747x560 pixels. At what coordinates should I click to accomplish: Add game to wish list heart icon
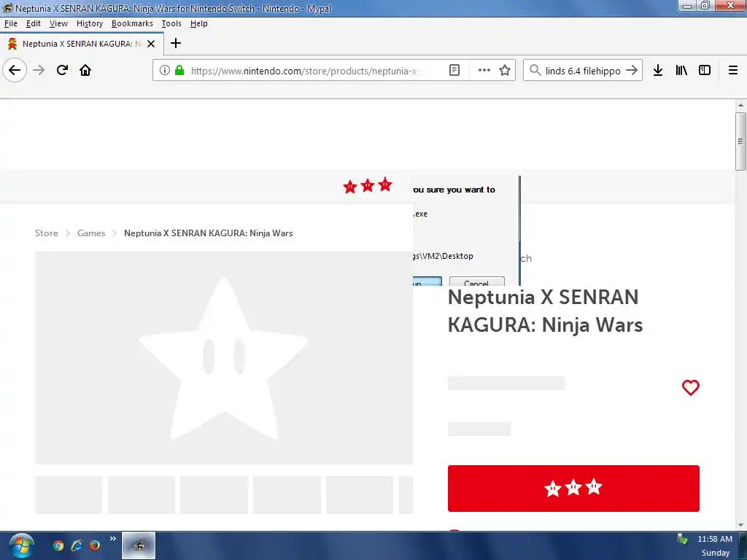[x=690, y=387]
